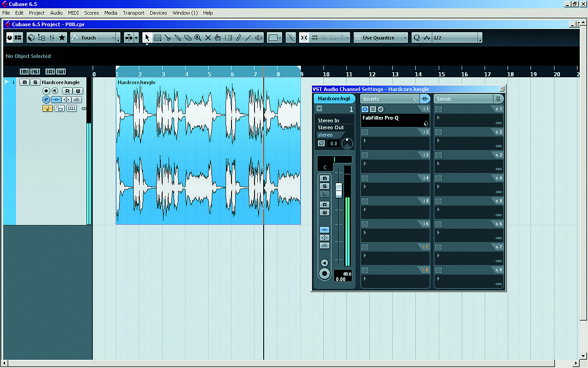Open the Transport menu
The image size is (588, 368).
pyautogui.click(x=134, y=13)
